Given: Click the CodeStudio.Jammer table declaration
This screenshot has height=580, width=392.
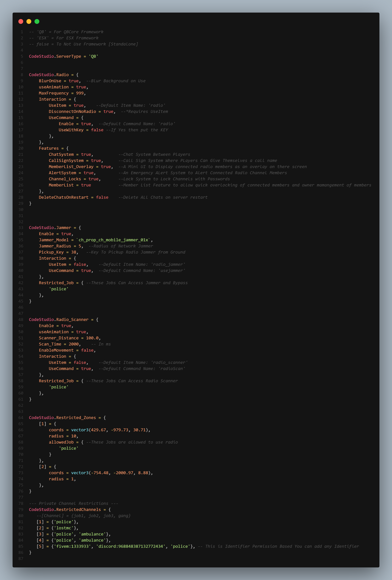Looking at the screenshot, I should pyautogui.click(x=50, y=227).
